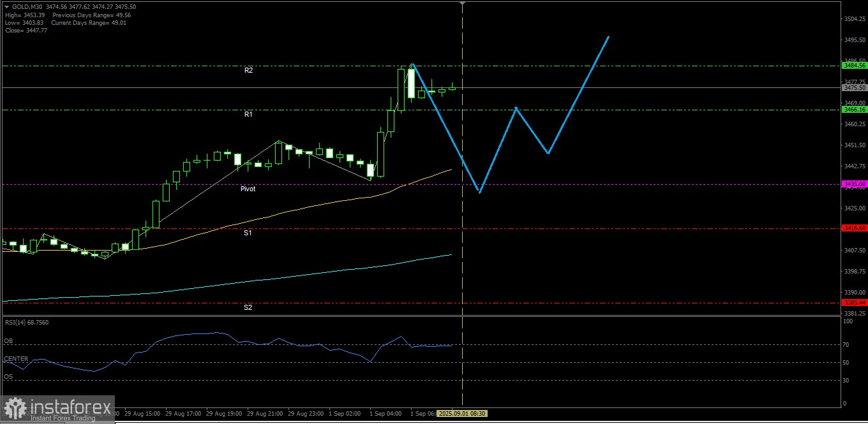Viewport: 868px width, 424px height.
Task: Select the OB level label in RSI panel
Action: 8,341
